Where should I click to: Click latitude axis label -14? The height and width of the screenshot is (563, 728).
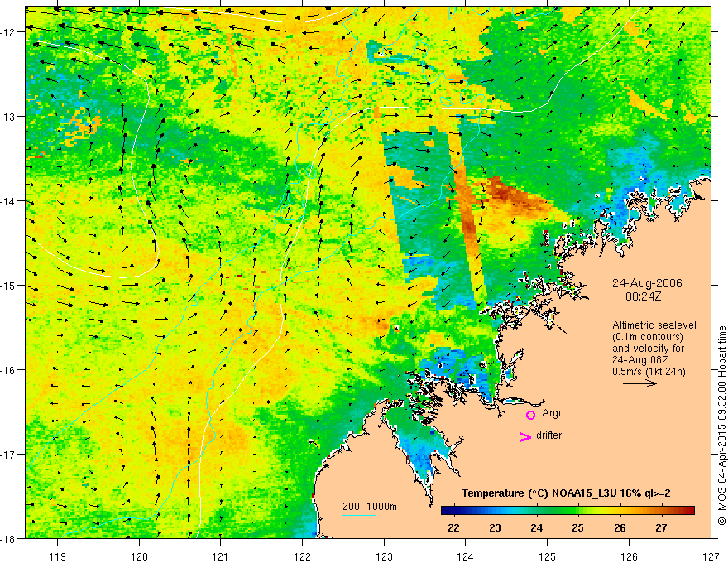tap(9, 201)
